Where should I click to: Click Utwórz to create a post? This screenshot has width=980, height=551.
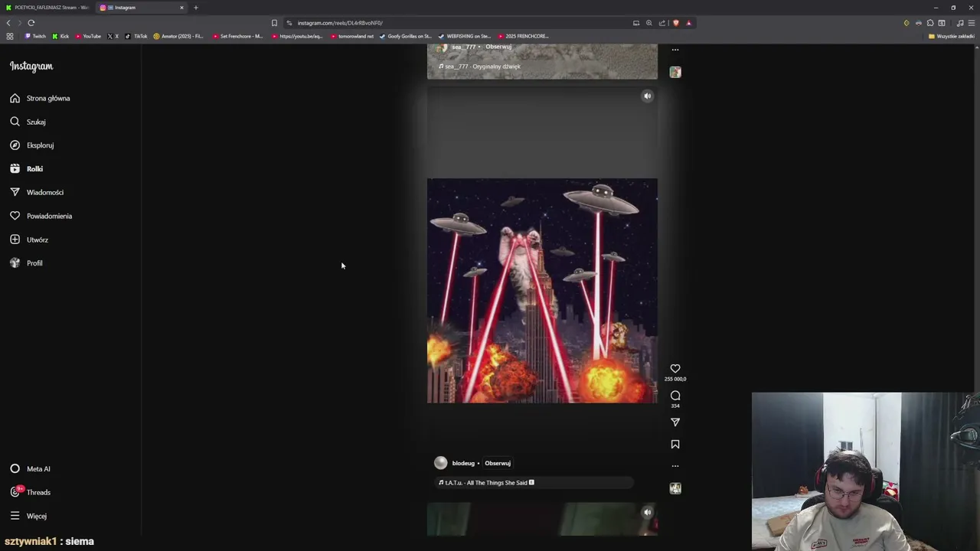(29, 240)
